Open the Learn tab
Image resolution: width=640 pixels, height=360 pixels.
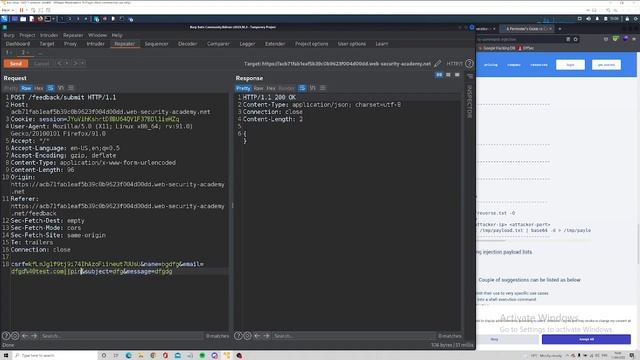[382, 44]
